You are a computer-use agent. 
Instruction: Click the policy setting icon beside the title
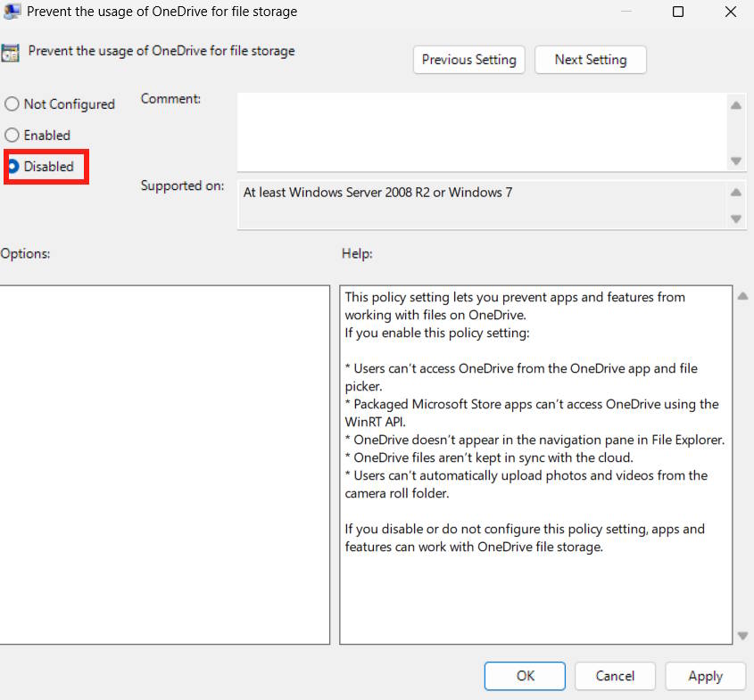pyautogui.click(x=12, y=52)
